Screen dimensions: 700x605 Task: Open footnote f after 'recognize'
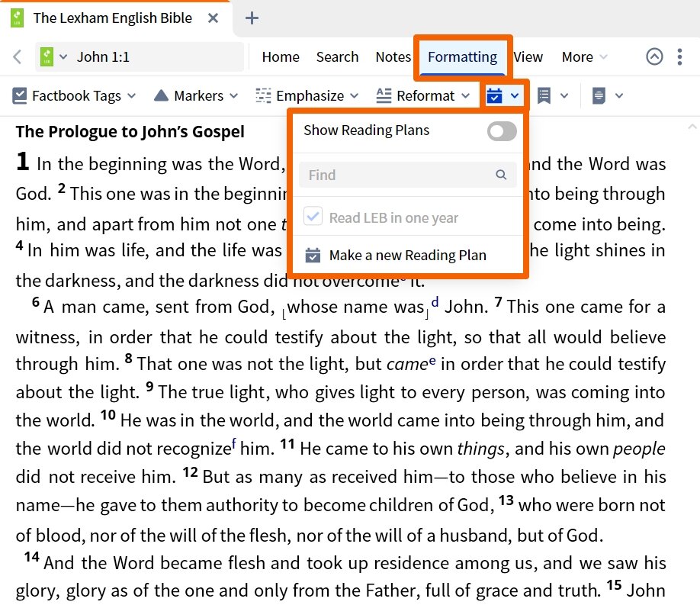coord(234,443)
